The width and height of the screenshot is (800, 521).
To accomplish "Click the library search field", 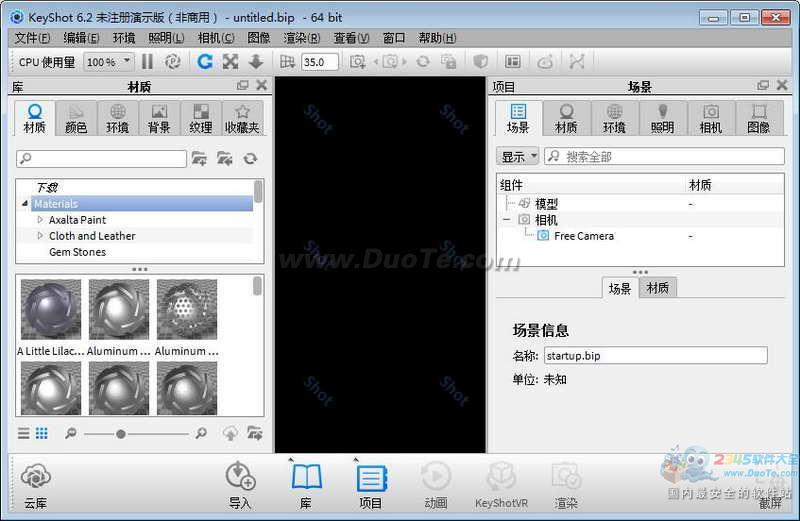I will (x=102, y=159).
